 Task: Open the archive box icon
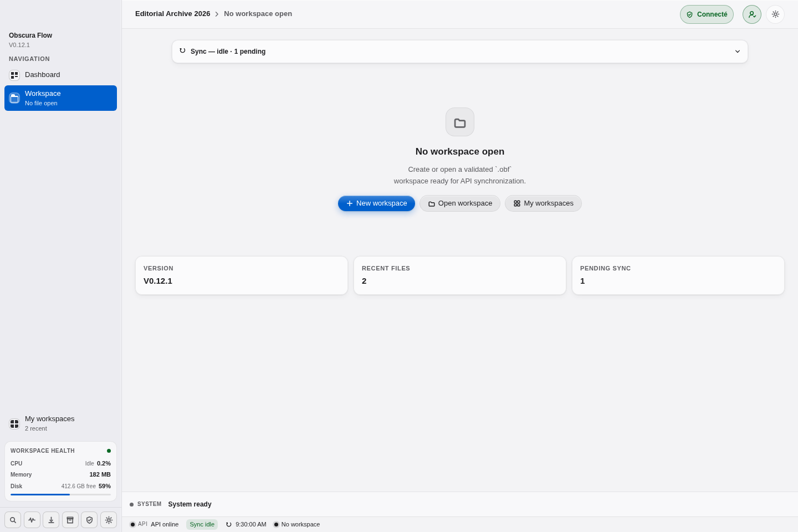click(x=70, y=520)
